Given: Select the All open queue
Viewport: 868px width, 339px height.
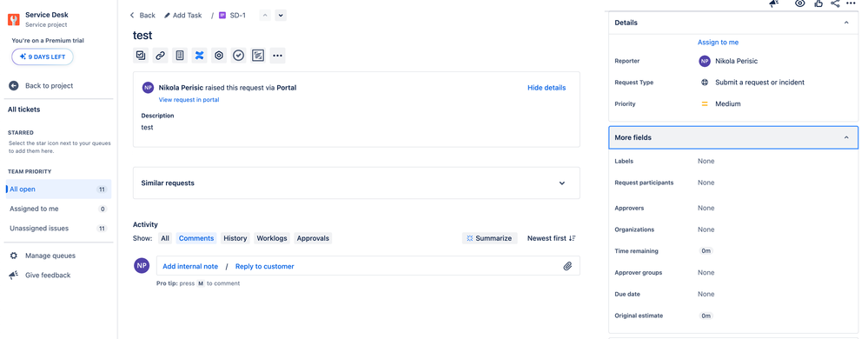Looking at the screenshot, I should pyautogui.click(x=58, y=189).
